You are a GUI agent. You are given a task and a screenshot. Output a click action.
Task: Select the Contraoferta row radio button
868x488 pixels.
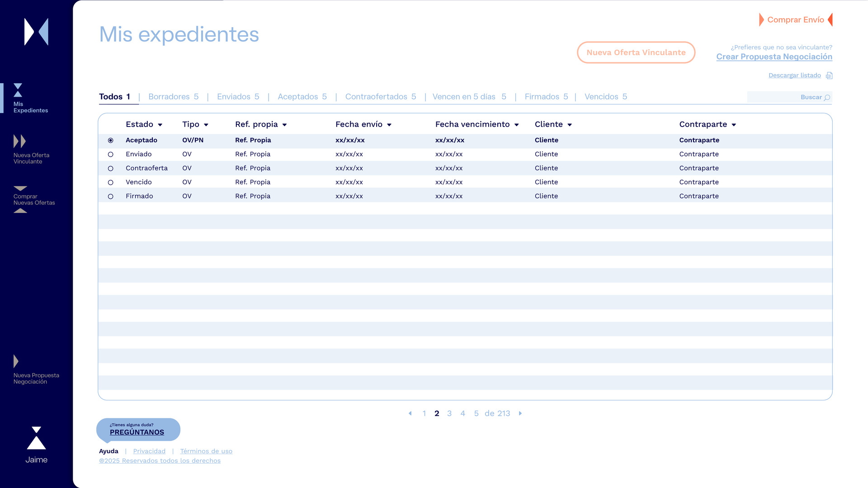tap(110, 169)
